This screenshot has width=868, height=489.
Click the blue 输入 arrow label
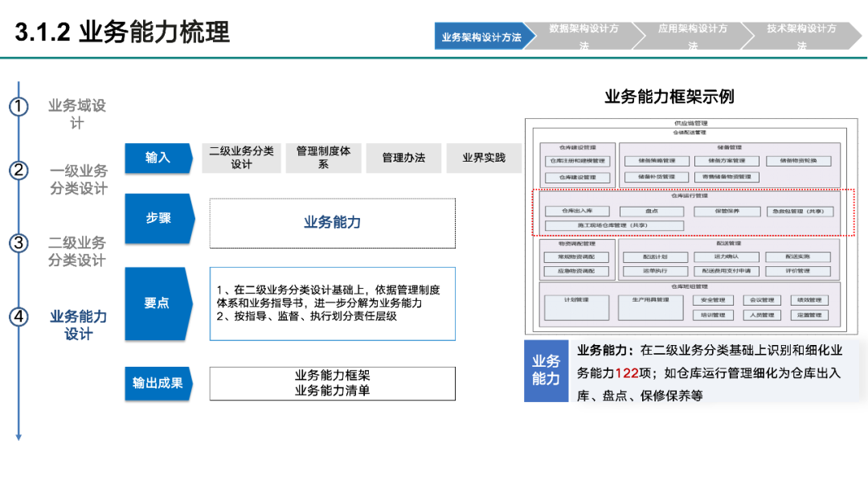point(158,158)
